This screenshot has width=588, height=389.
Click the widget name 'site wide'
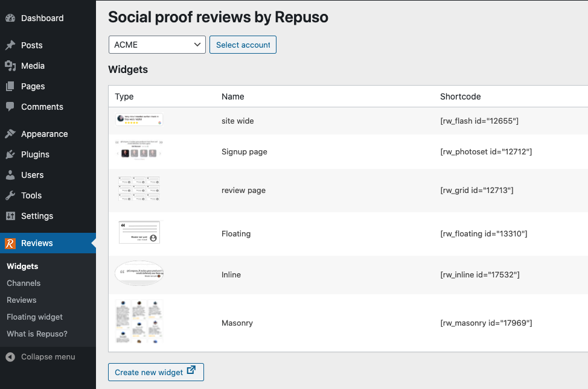click(238, 121)
